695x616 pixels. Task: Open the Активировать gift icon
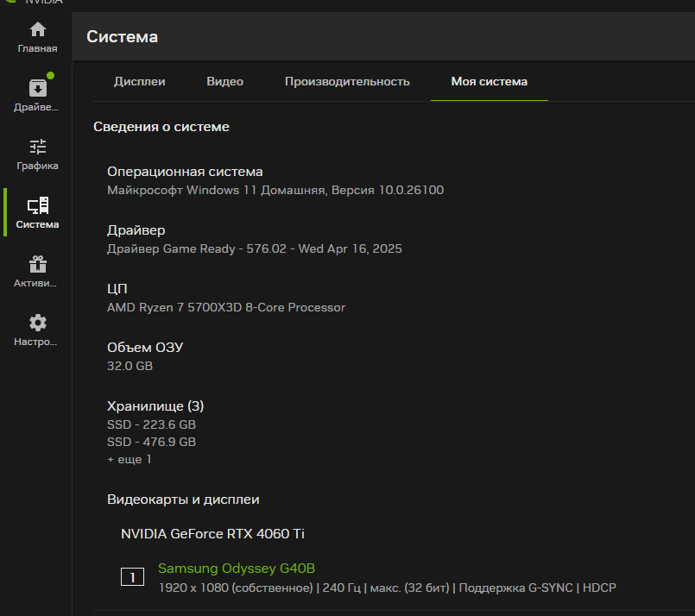point(38,264)
